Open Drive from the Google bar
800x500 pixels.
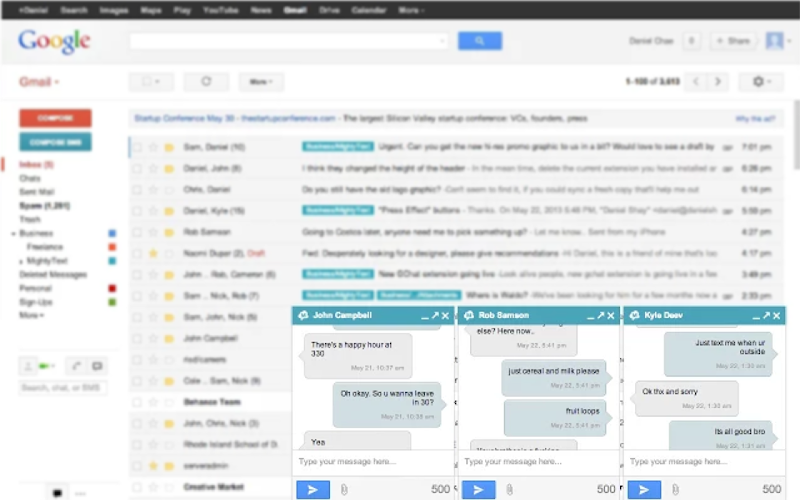click(x=329, y=10)
